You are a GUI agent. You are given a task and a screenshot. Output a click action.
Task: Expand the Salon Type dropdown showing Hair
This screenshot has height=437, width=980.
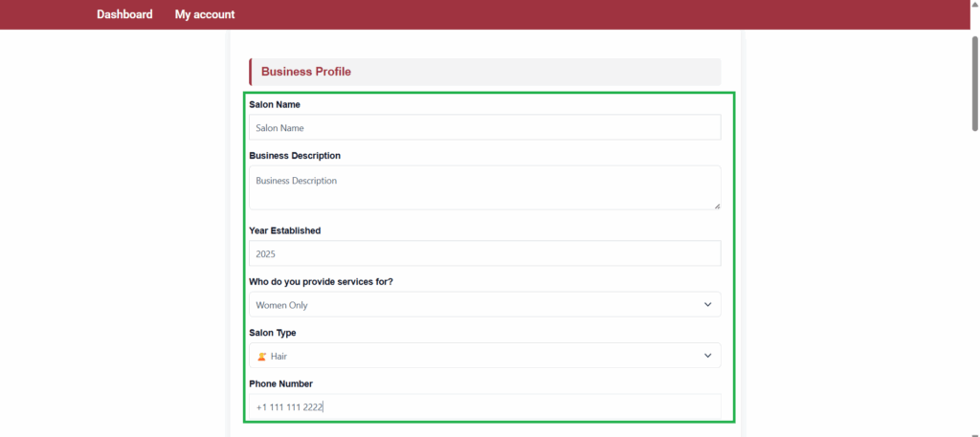click(485, 356)
